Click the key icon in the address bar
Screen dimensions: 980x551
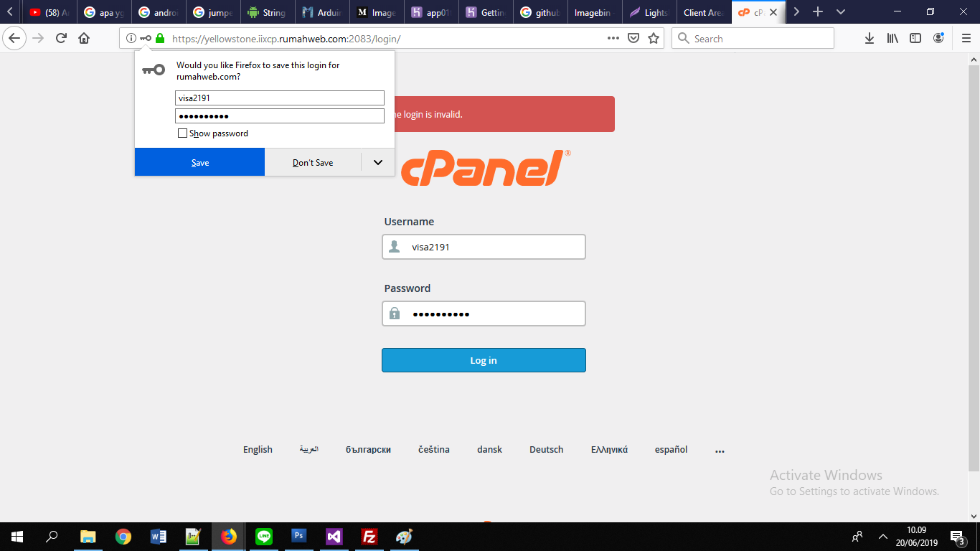(146, 39)
